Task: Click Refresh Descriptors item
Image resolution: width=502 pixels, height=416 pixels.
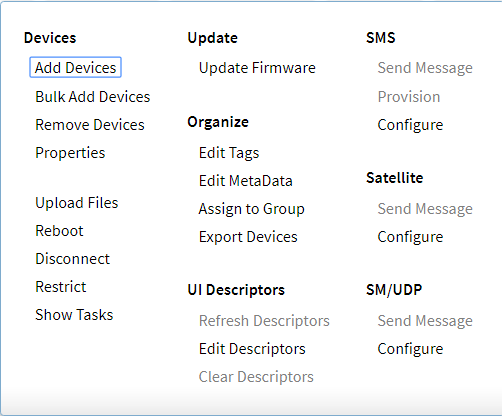Action: pyautogui.click(x=264, y=321)
